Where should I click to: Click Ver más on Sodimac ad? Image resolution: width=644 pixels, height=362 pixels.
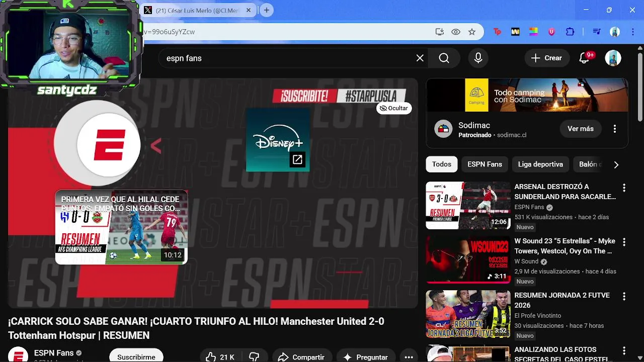coord(581,129)
